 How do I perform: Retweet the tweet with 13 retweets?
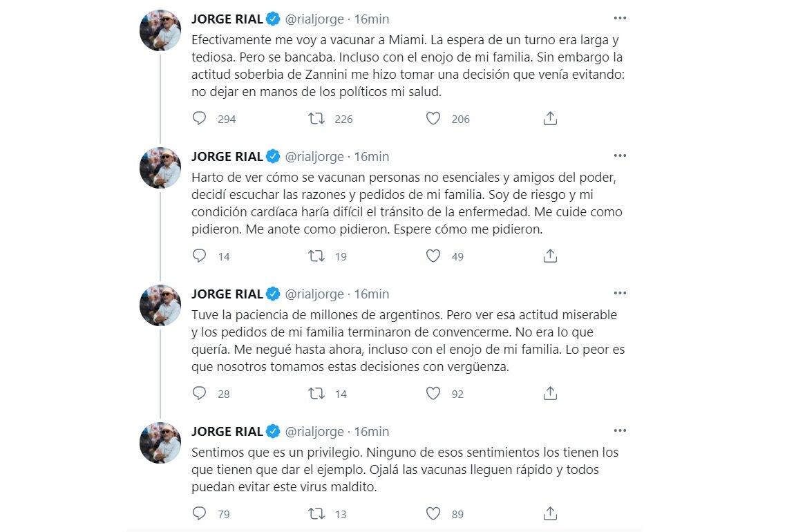[316, 513]
